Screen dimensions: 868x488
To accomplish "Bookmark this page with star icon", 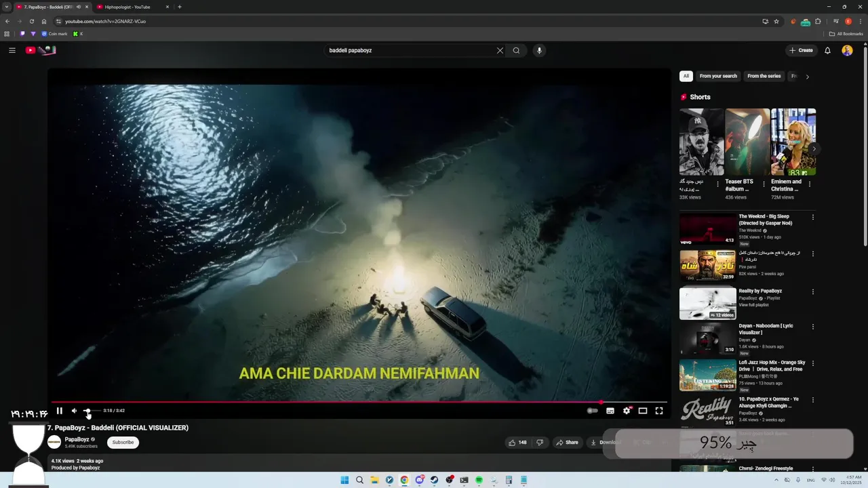I will [776, 21].
